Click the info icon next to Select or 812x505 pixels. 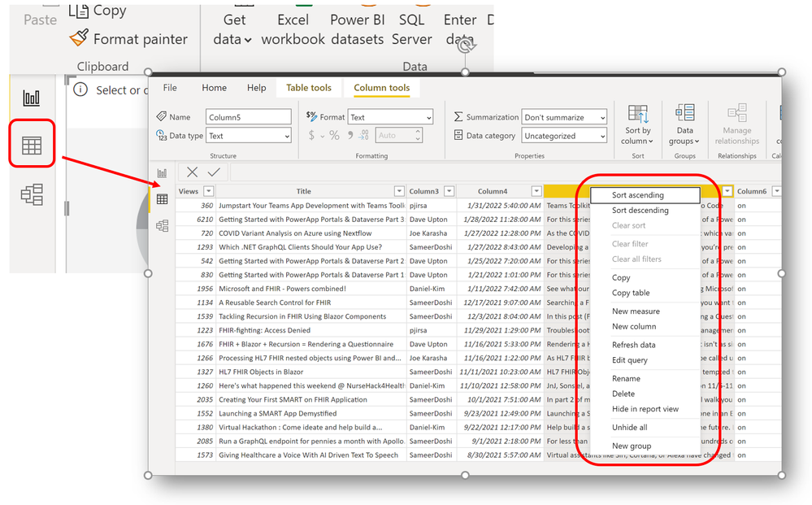tap(80, 89)
